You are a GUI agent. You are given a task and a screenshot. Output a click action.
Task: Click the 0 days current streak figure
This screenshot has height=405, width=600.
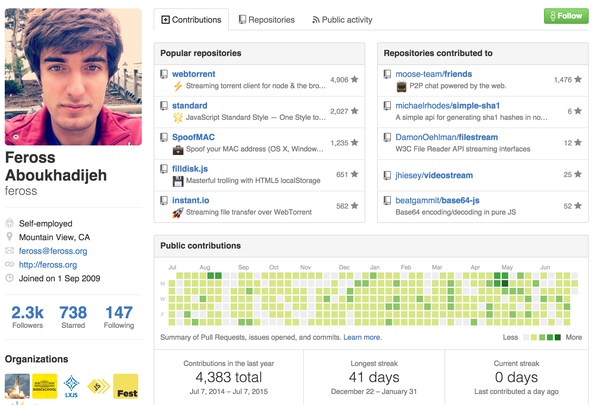coord(516,377)
